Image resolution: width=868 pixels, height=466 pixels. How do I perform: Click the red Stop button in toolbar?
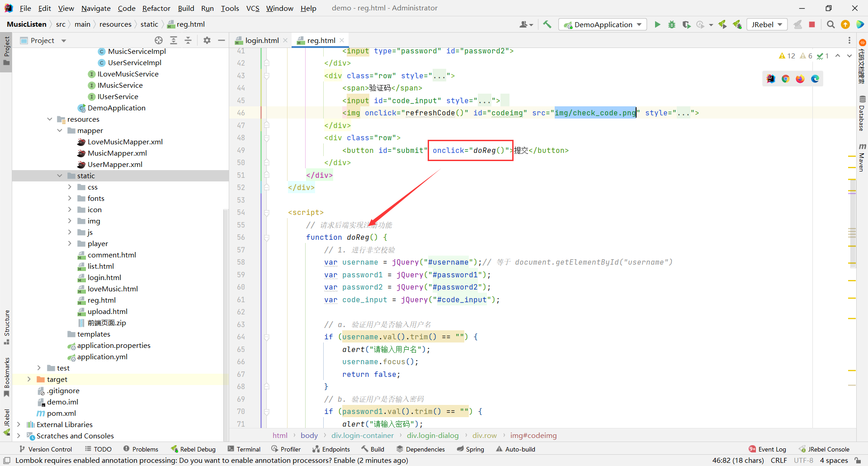(812, 24)
